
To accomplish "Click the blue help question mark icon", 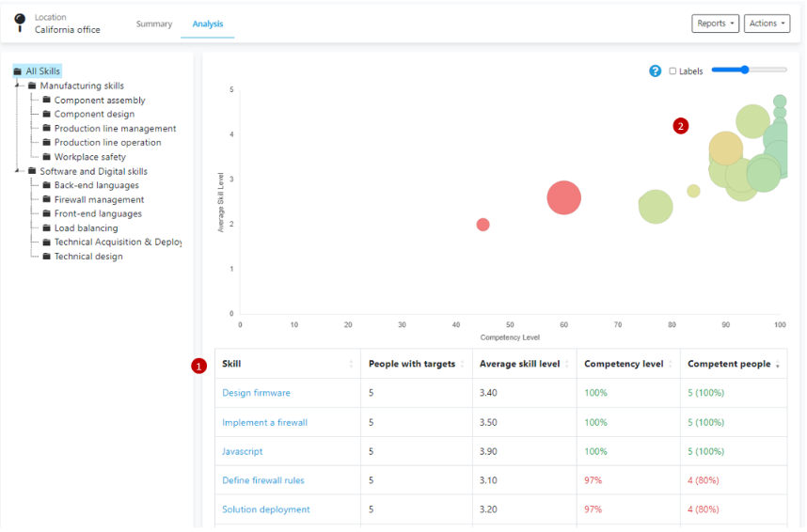I will pos(655,70).
